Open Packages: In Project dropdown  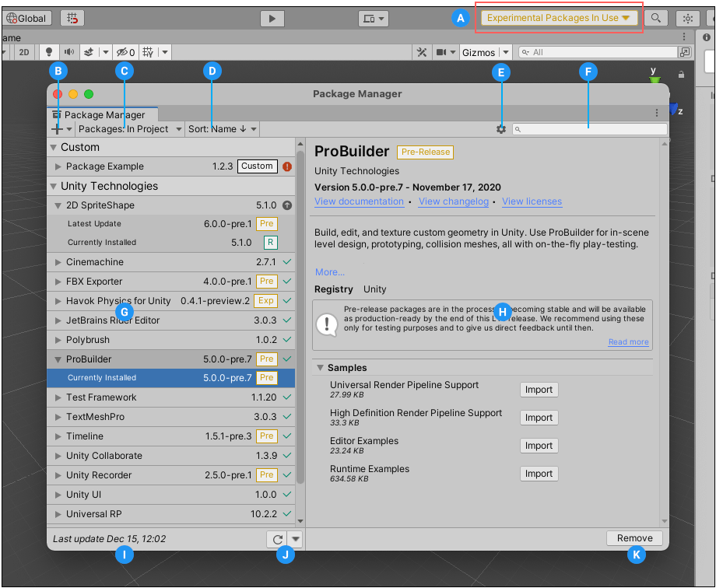pos(130,129)
